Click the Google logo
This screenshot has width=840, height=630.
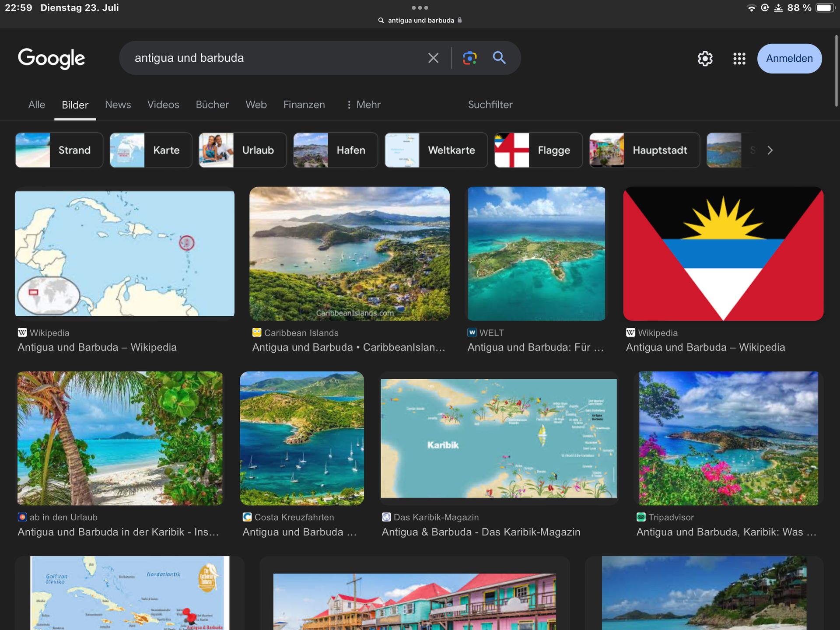point(52,58)
